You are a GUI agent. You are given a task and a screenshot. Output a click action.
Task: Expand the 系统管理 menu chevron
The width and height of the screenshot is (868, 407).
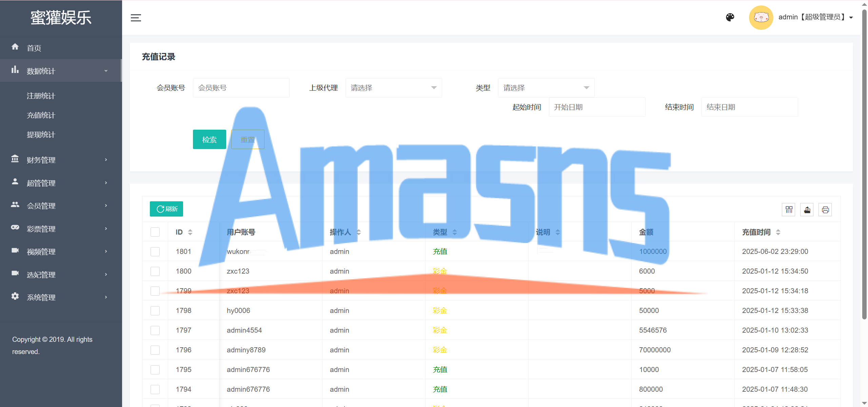106,297
